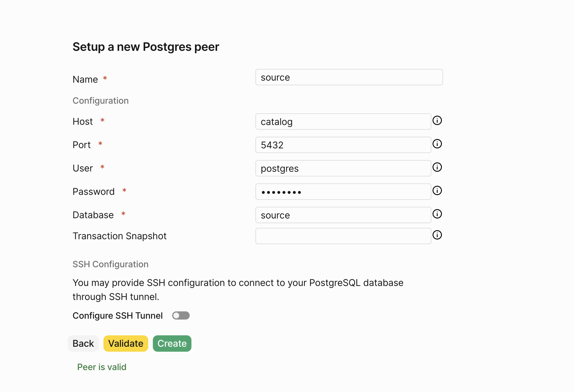Viewport: 574px width, 392px height.
Task: Click the green Create button
Action: (x=172, y=344)
